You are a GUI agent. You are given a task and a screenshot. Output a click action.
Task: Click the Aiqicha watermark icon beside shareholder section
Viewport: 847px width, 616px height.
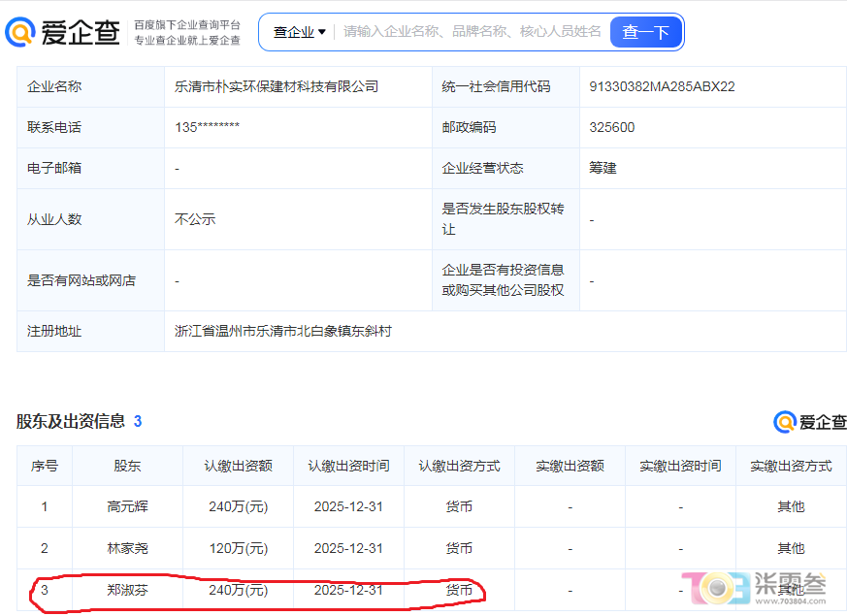(785, 422)
